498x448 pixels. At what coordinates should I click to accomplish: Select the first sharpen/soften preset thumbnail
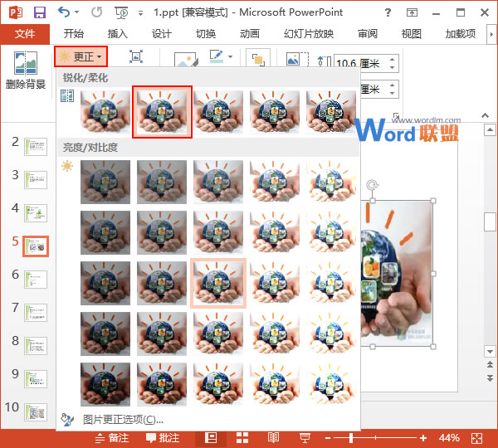[105, 112]
